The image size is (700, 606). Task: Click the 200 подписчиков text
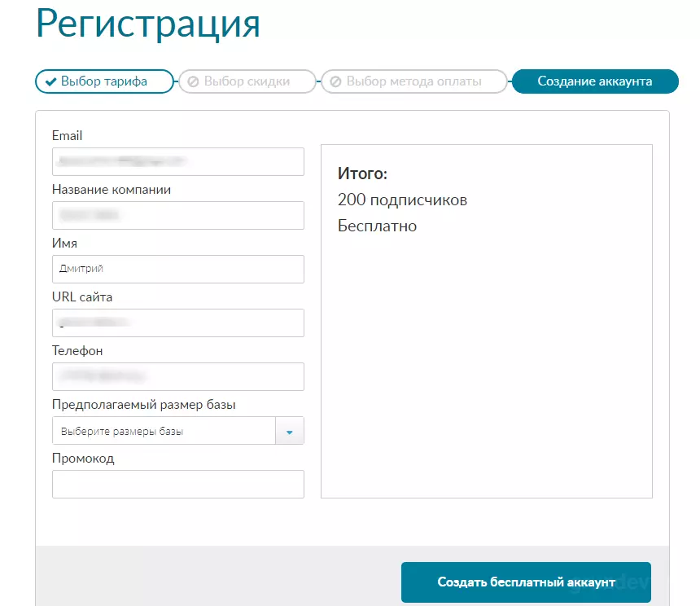pos(402,200)
